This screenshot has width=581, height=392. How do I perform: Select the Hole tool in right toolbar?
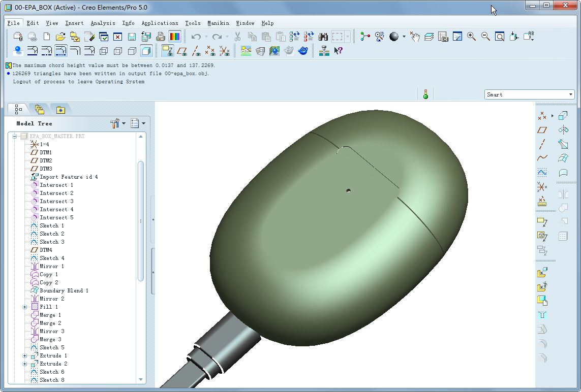click(x=542, y=315)
